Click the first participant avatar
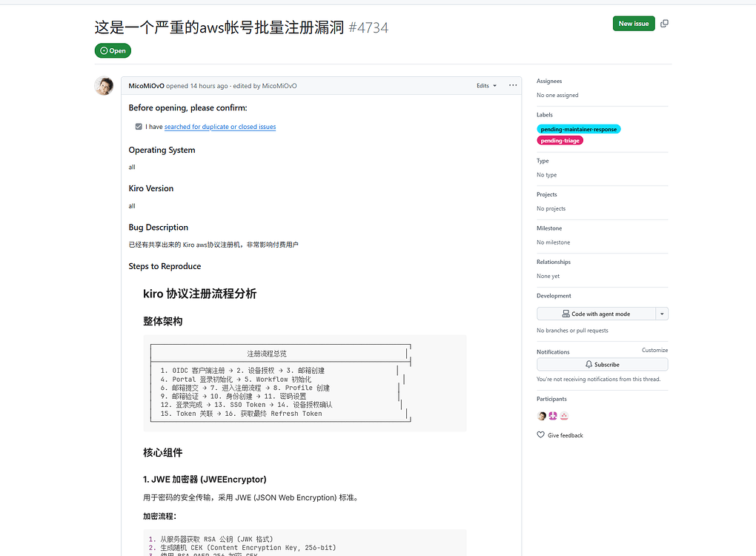Viewport: 756px width, 556px height. (x=542, y=416)
